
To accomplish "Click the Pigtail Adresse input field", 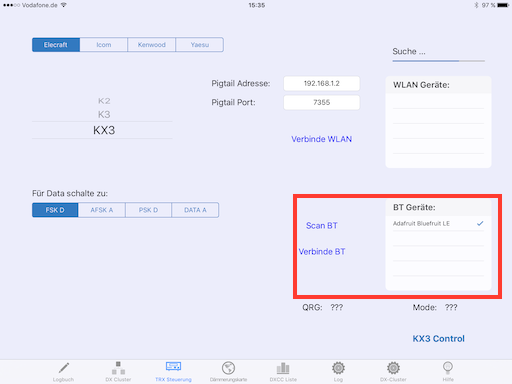I will [x=322, y=83].
